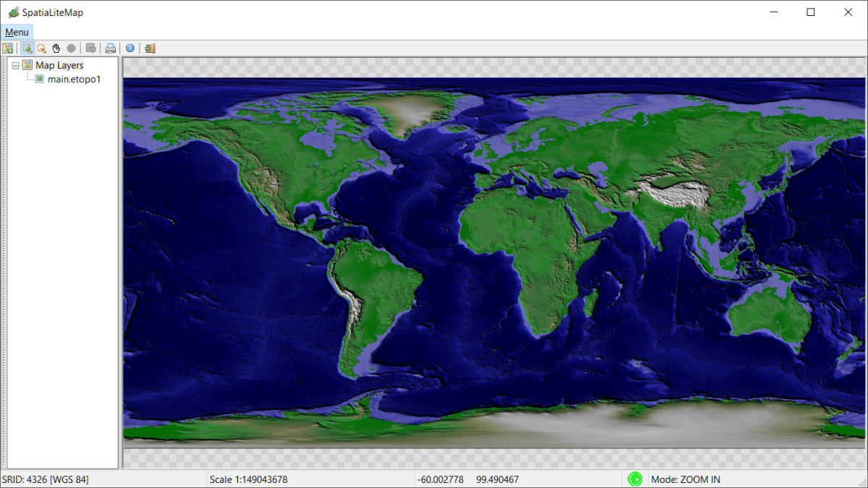Select the Zoom Out tool
The image size is (868, 488).
pos(41,48)
